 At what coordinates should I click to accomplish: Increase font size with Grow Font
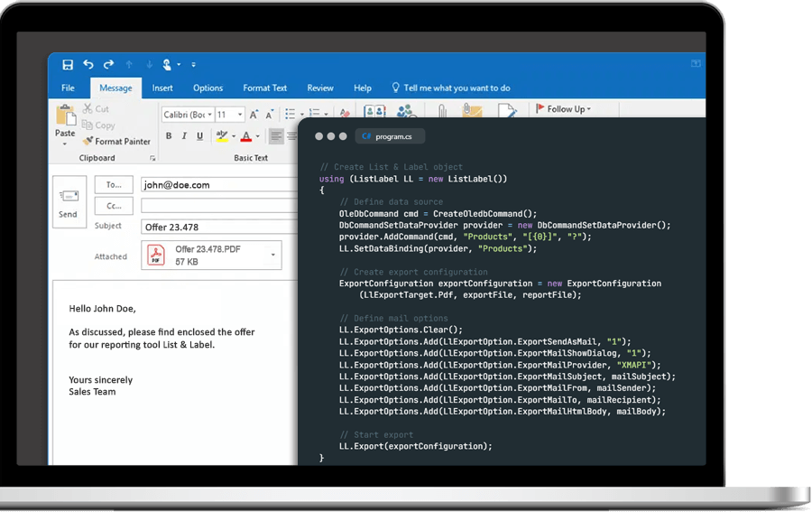254,115
